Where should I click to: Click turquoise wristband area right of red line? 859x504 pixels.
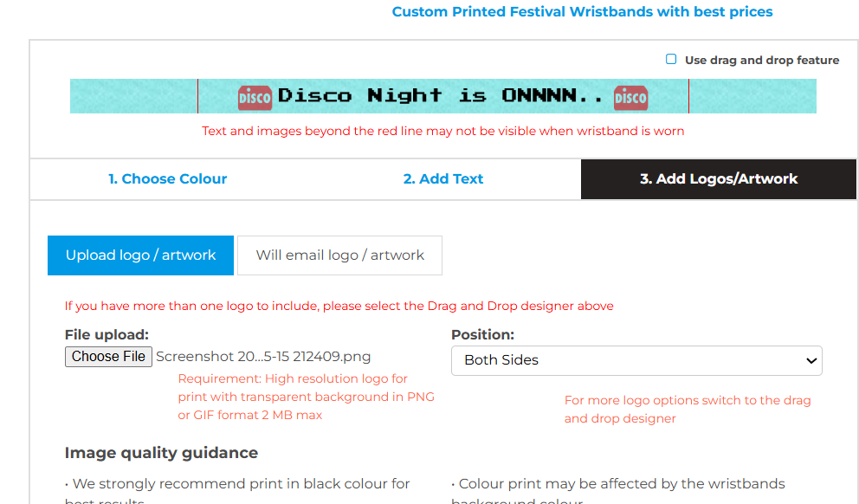(x=752, y=96)
